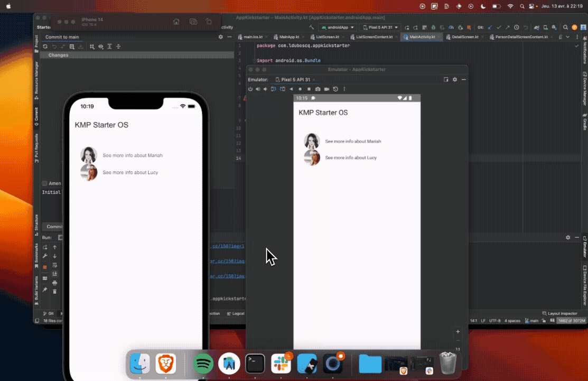Toggle the pin tab icon in Run panel
The image size is (588, 381).
coord(45,290)
